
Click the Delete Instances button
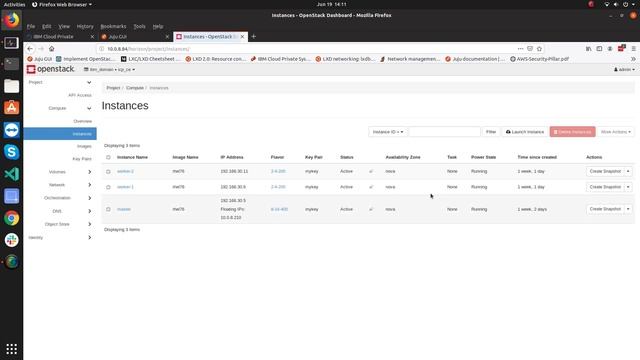click(x=572, y=132)
